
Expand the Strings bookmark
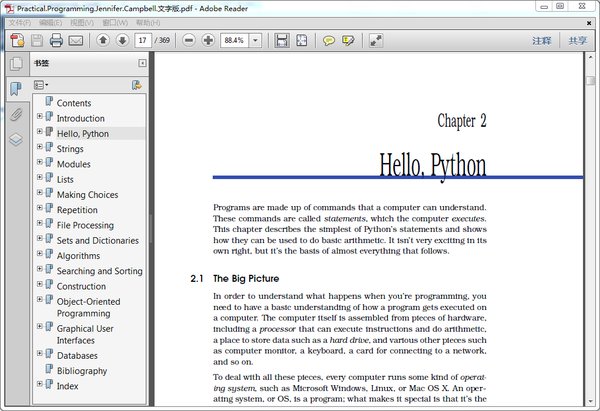[40, 147]
